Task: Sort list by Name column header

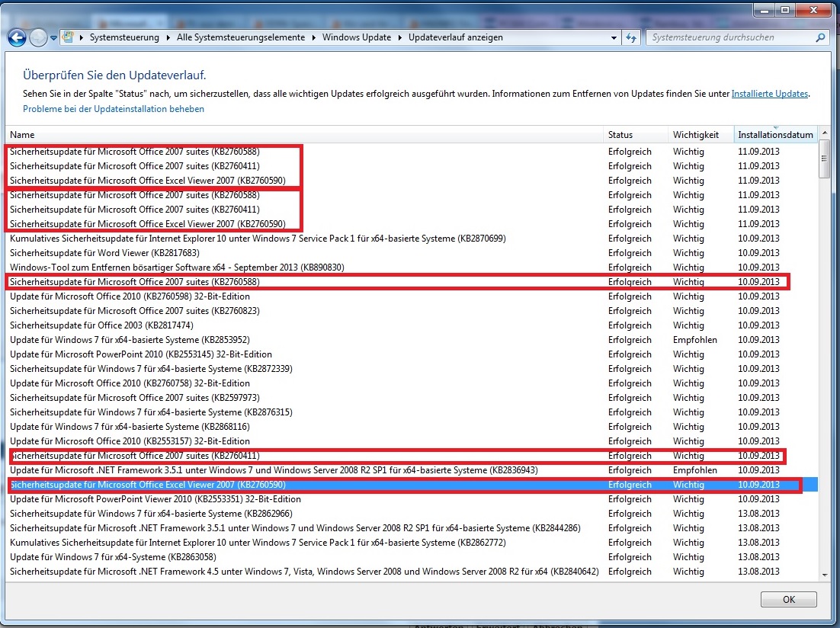Action: pyautogui.click(x=304, y=134)
